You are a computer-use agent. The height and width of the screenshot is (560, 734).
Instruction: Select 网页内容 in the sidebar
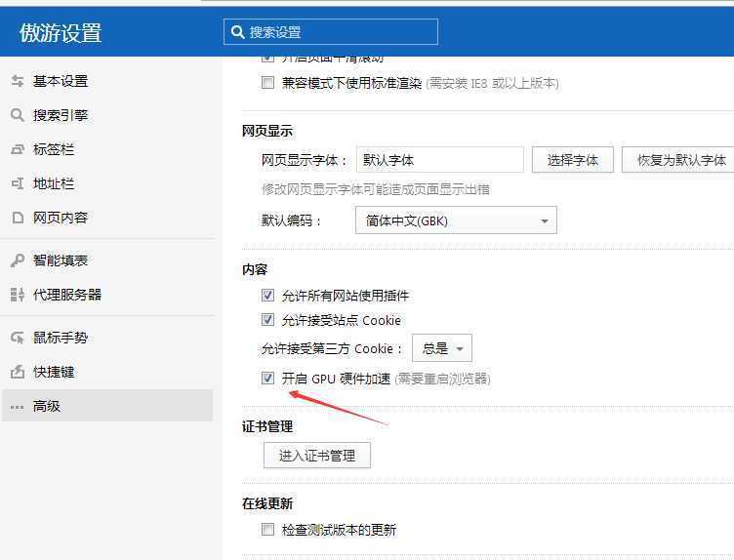click(61, 218)
